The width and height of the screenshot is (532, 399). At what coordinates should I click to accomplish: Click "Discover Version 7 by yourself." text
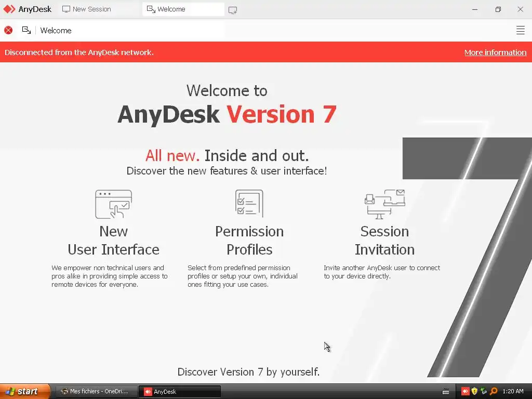pyautogui.click(x=248, y=372)
